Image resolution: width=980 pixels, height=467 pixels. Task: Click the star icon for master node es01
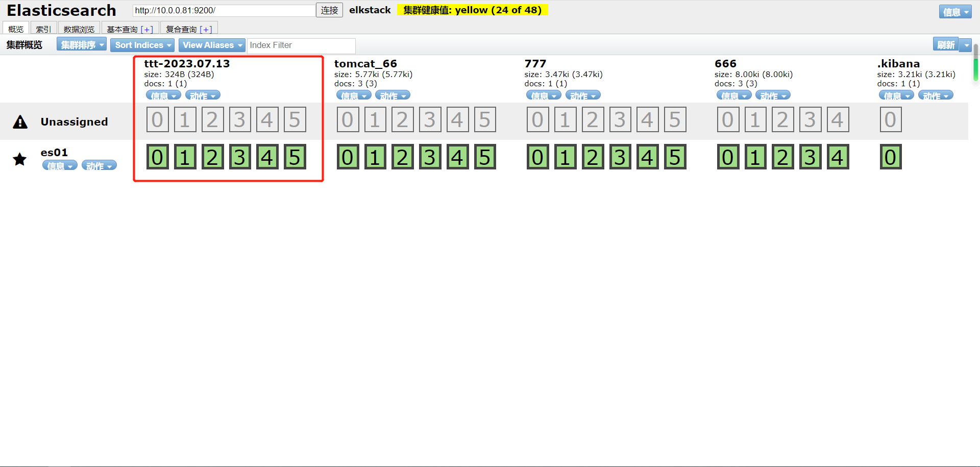(20, 159)
